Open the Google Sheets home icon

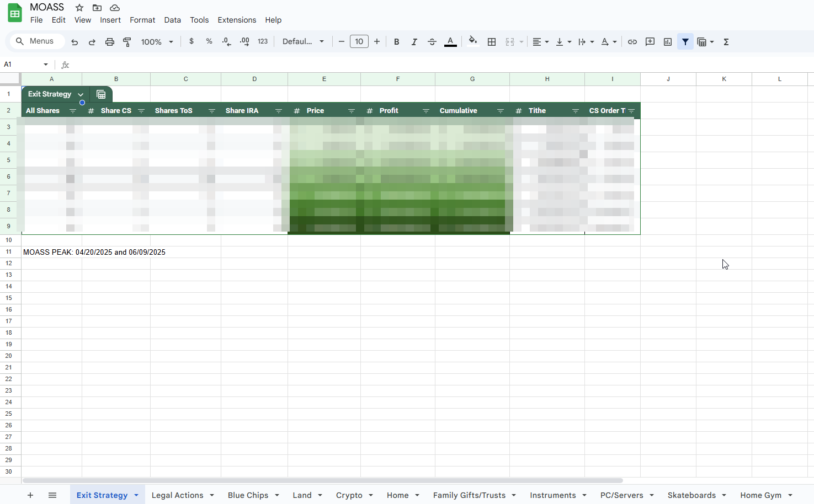tap(15, 13)
